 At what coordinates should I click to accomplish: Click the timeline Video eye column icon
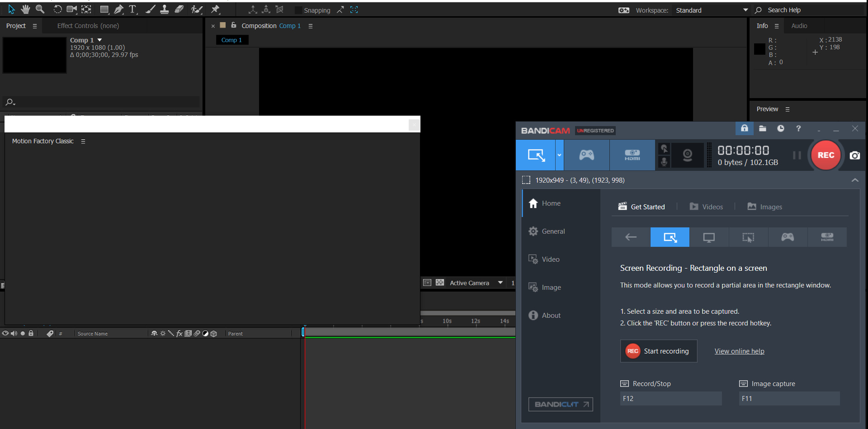[x=5, y=334]
